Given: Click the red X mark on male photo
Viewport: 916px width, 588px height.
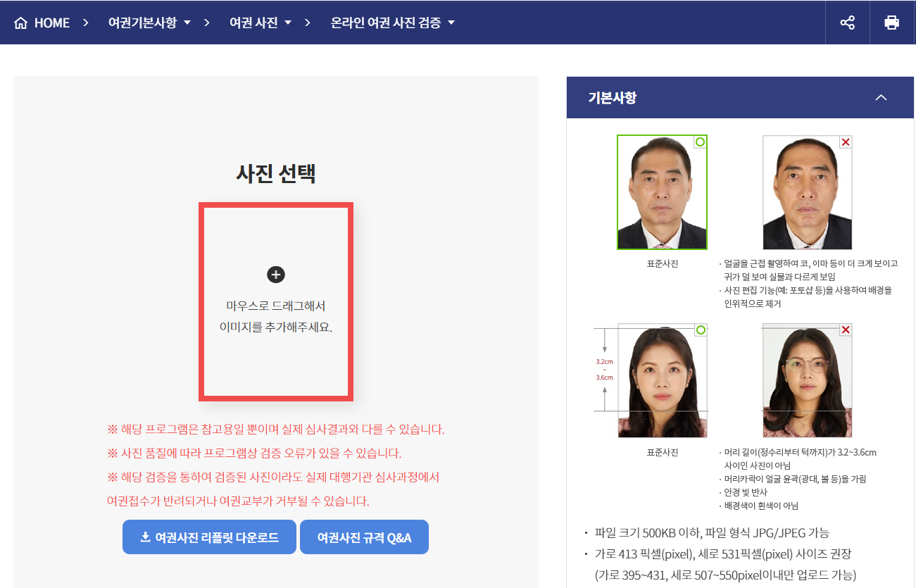Looking at the screenshot, I should [x=846, y=142].
